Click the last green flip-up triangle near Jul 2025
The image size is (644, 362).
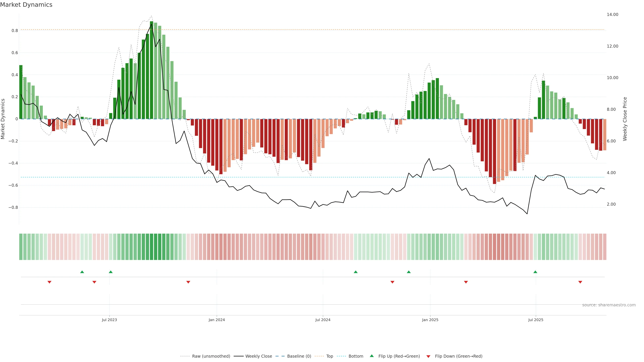pyautogui.click(x=535, y=272)
